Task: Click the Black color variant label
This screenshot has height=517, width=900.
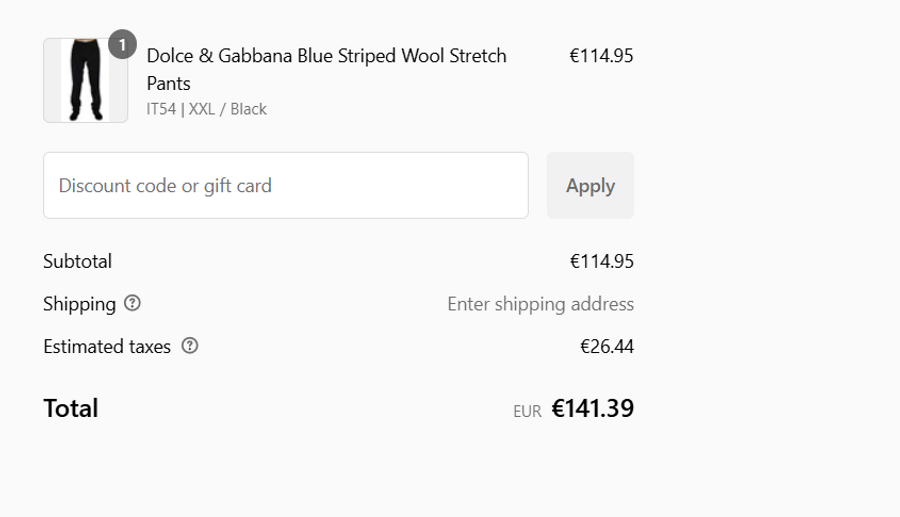Action: [248, 109]
